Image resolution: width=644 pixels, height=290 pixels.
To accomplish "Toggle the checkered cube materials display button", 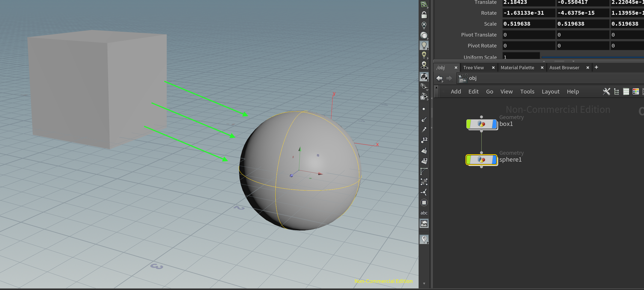I will 424,77.
